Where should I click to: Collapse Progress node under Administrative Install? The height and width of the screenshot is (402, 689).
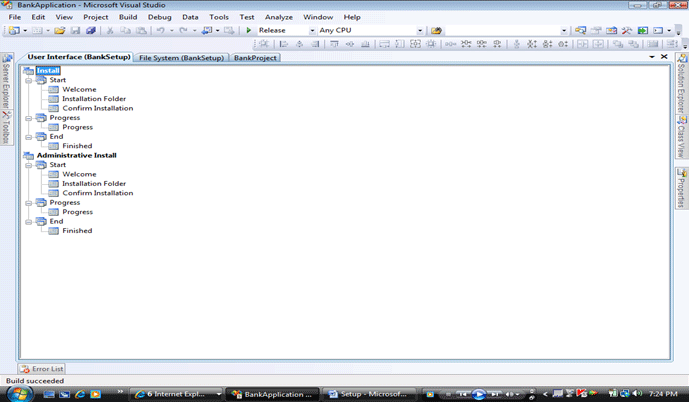coord(29,203)
